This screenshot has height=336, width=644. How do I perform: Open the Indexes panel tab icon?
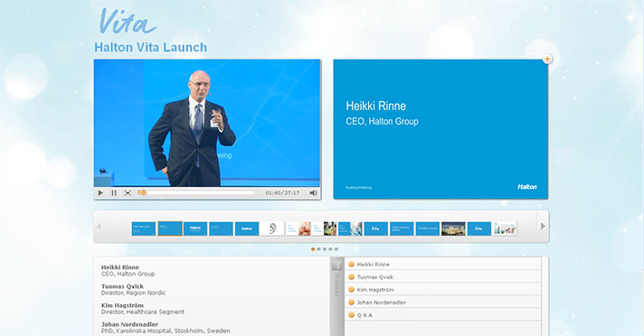click(336, 265)
